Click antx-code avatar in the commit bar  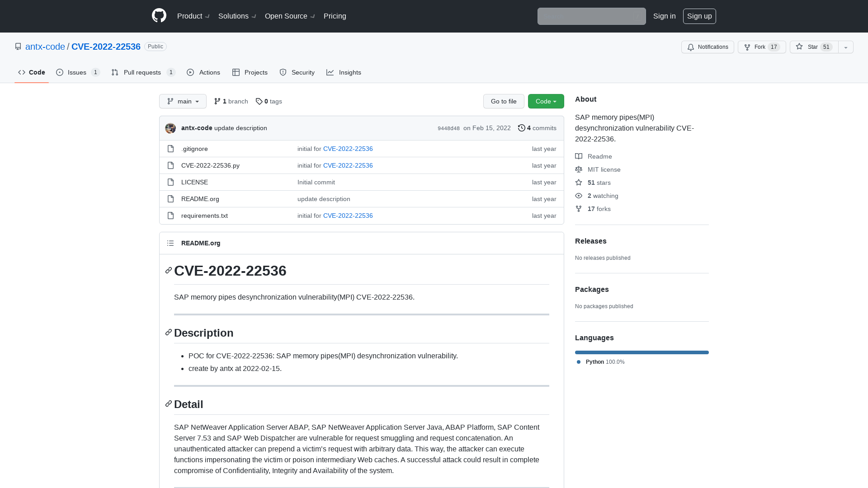[170, 128]
